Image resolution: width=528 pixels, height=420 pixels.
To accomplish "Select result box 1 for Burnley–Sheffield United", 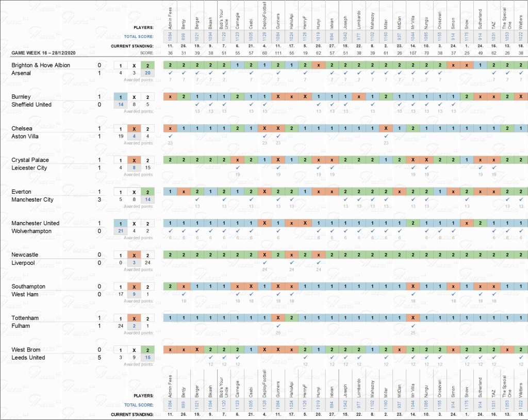I will pos(120,97).
